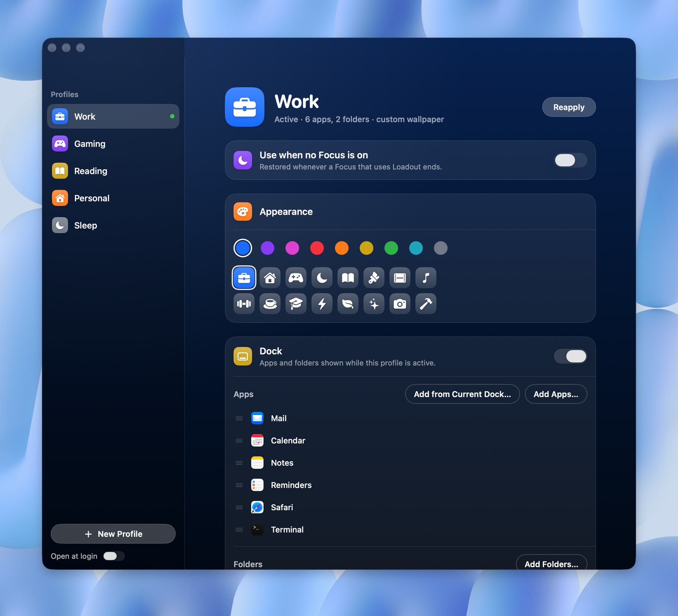Toggle Use when no Focus is on

(570, 160)
